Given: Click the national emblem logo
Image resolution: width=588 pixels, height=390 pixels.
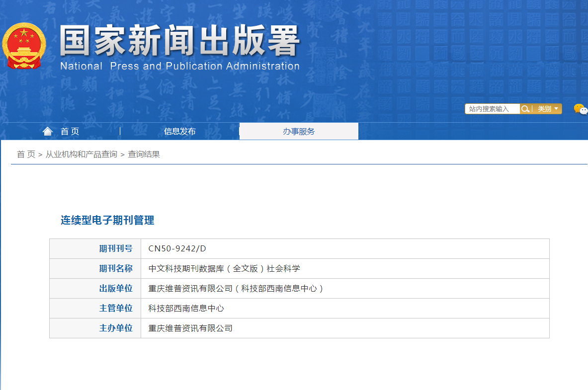Looking at the screenshot, I should [23, 46].
